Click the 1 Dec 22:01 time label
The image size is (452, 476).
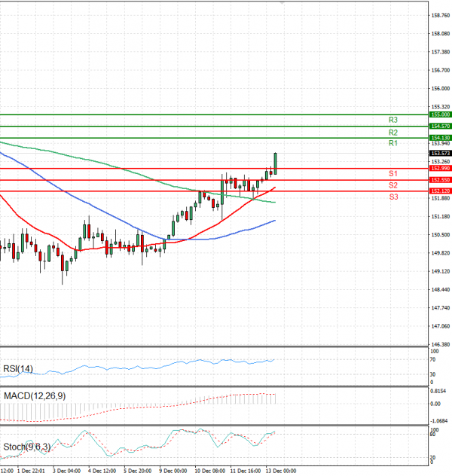coord(31,471)
